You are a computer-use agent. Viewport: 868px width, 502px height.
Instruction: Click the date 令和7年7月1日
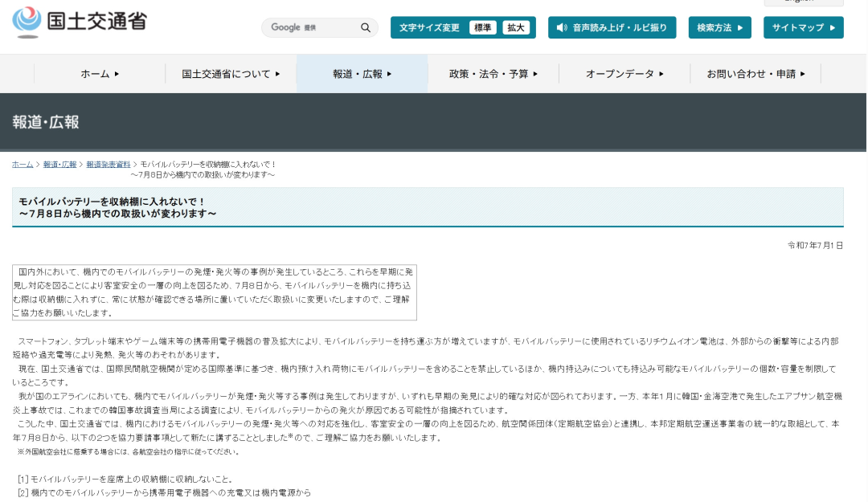[x=816, y=245]
